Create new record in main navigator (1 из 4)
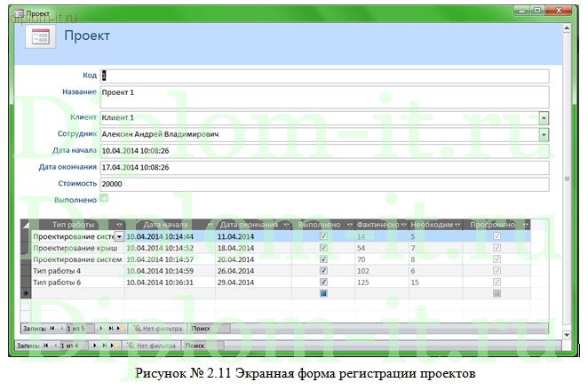Image resolution: width=588 pixels, height=390 pixels. click(x=114, y=346)
